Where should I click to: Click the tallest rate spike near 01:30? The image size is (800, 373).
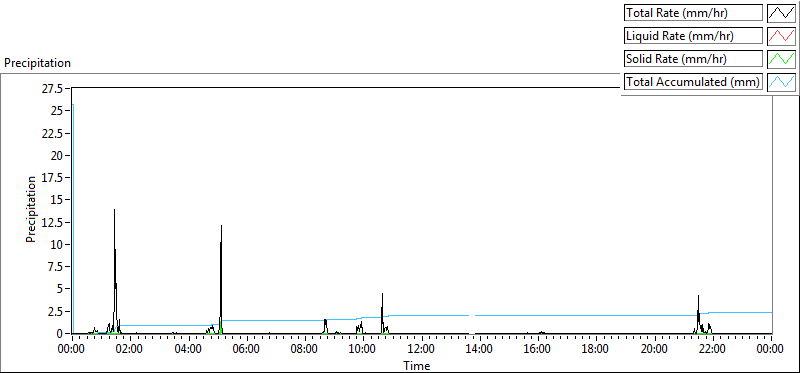[115, 270]
